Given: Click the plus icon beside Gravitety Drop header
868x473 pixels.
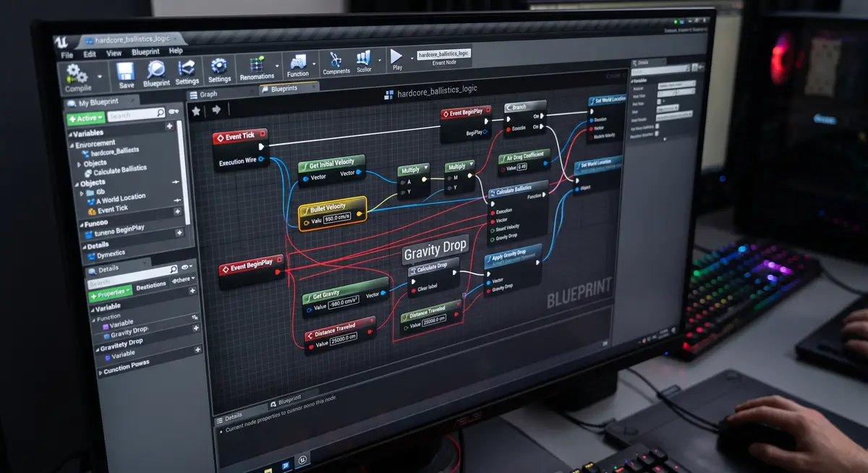Looking at the screenshot, I should coord(197,349).
